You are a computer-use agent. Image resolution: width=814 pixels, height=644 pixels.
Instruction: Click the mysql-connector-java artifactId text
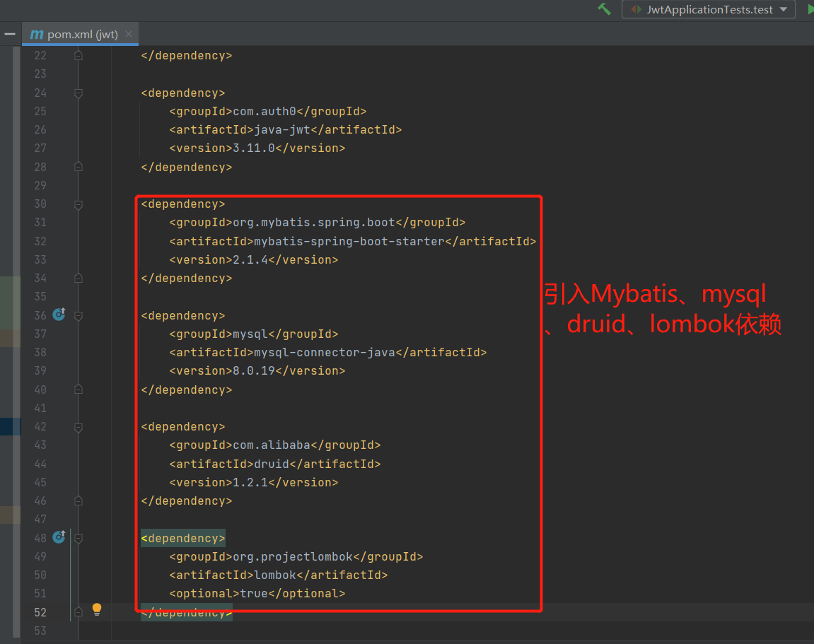tap(325, 352)
